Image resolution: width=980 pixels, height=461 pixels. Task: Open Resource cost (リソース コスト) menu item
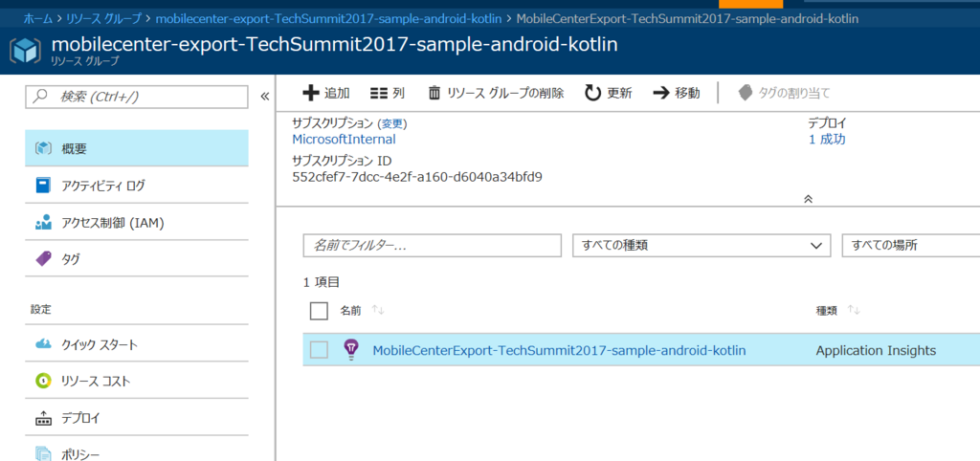click(x=136, y=381)
